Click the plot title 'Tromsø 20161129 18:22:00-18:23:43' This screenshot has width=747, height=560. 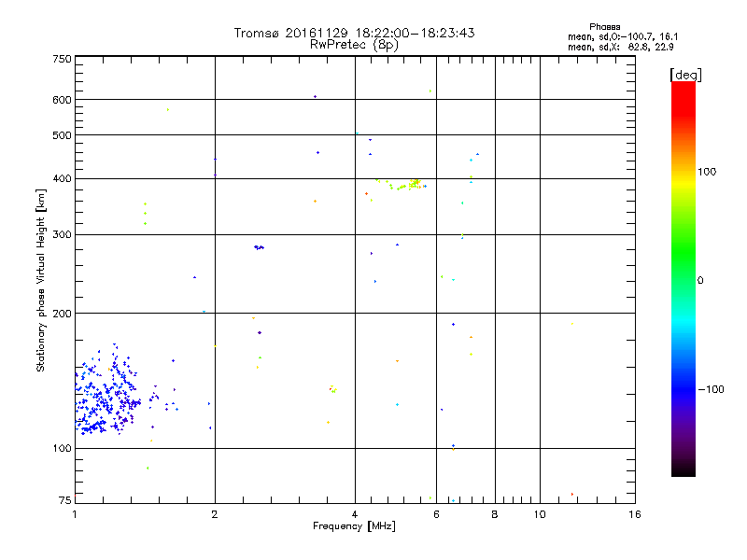point(354,33)
